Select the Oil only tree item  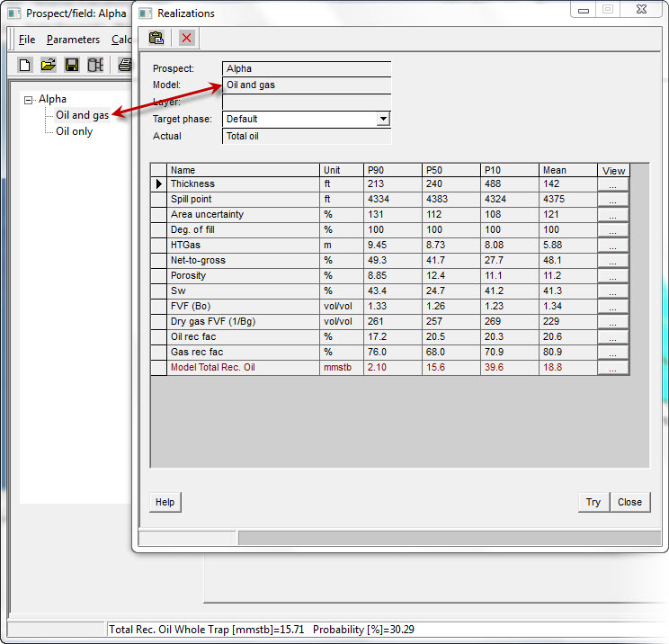74,131
